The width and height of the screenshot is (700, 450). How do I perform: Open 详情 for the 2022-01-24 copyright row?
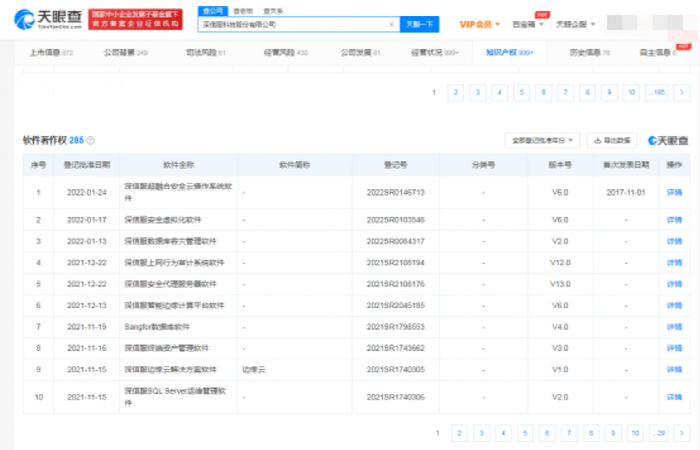pos(673,192)
